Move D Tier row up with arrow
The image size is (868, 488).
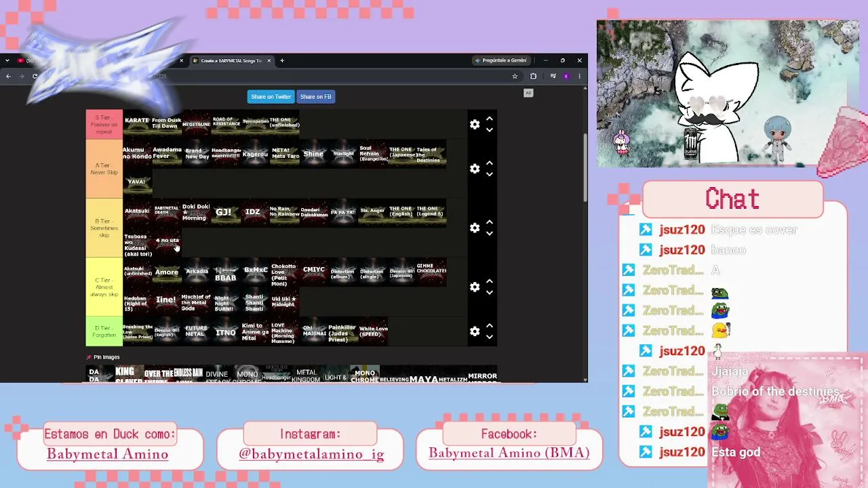pyautogui.click(x=490, y=326)
